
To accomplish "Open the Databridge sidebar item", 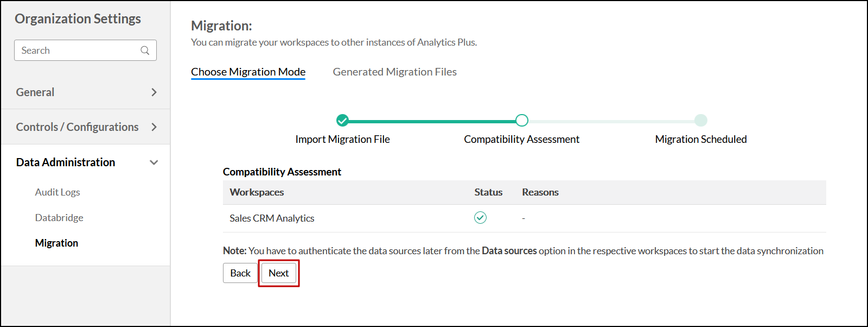I will [59, 218].
